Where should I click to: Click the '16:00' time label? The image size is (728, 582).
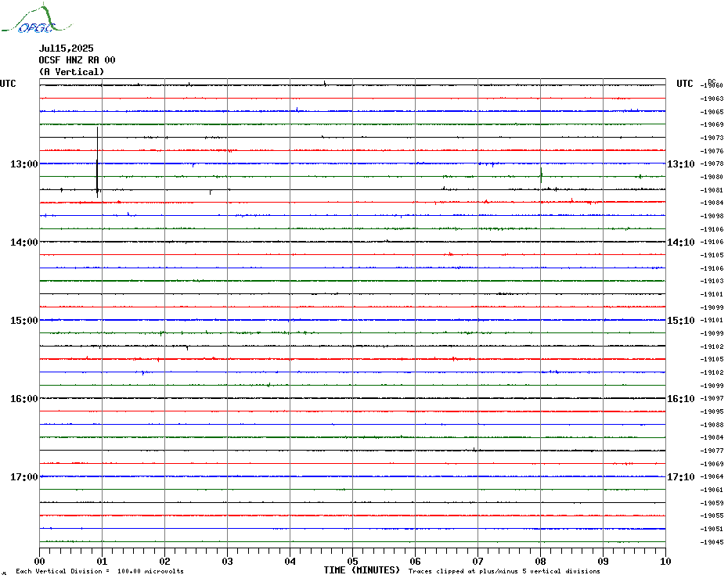tap(24, 399)
